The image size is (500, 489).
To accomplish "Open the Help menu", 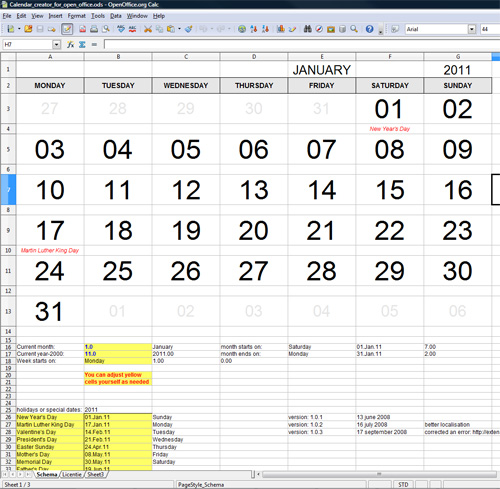I will point(159,16).
